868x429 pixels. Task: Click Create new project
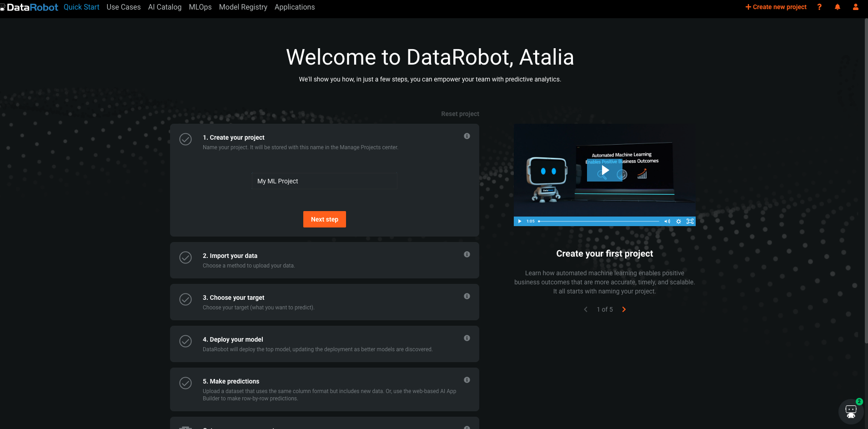[x=776, y=7]
